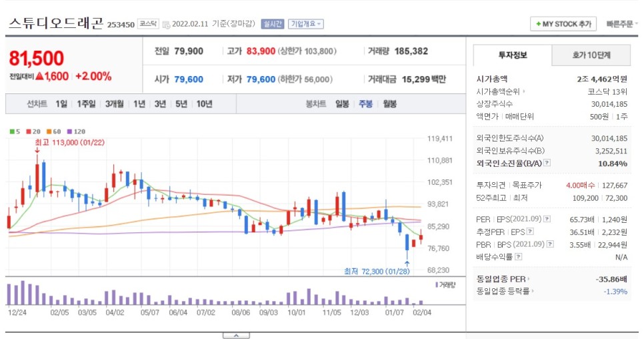Click the calendar icon before 2022.02.11 date

(x=166, y=25)
